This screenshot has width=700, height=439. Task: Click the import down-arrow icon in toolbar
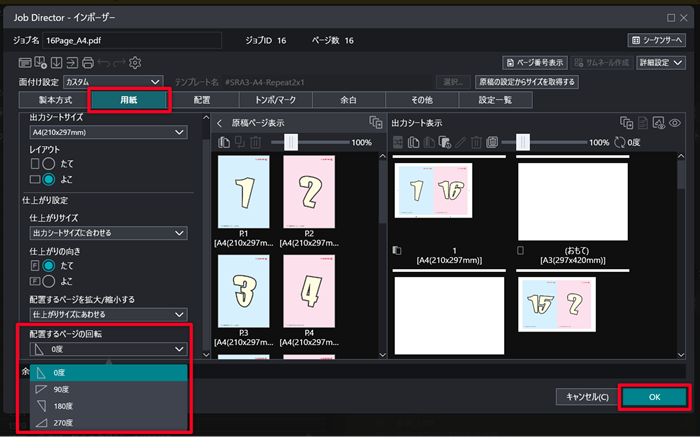point(57,63)
